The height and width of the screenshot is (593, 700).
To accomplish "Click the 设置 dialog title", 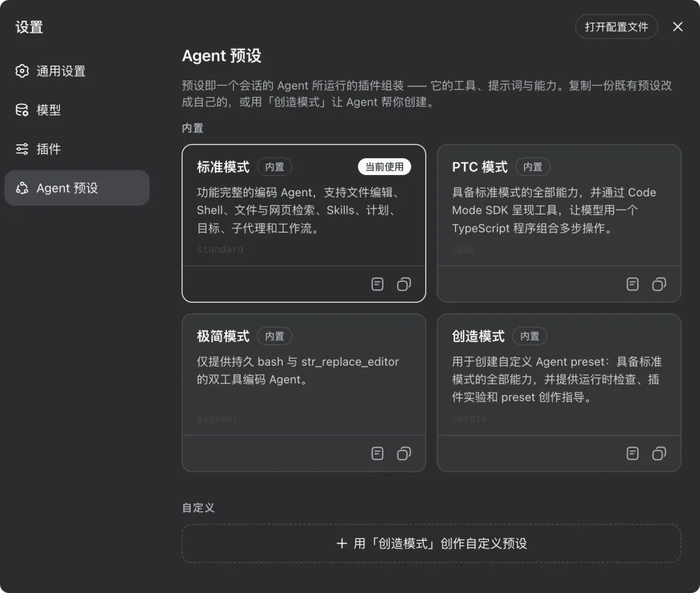I will 29,27.
